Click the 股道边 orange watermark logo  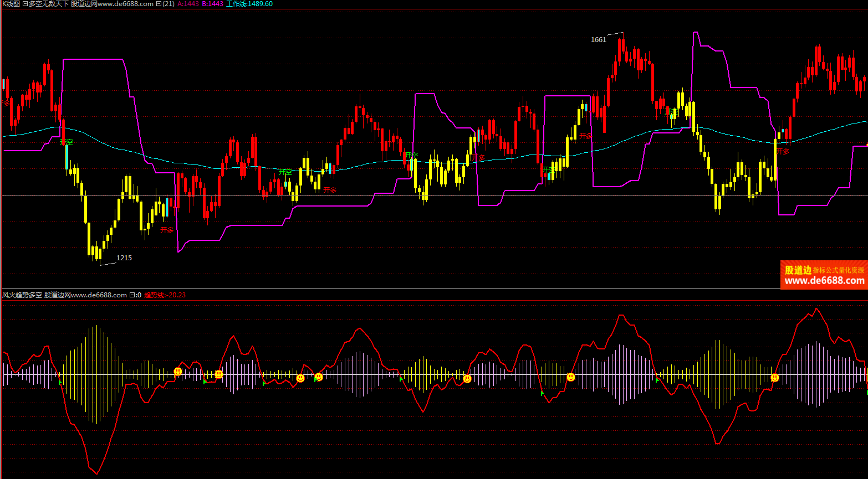click(798, 270)
